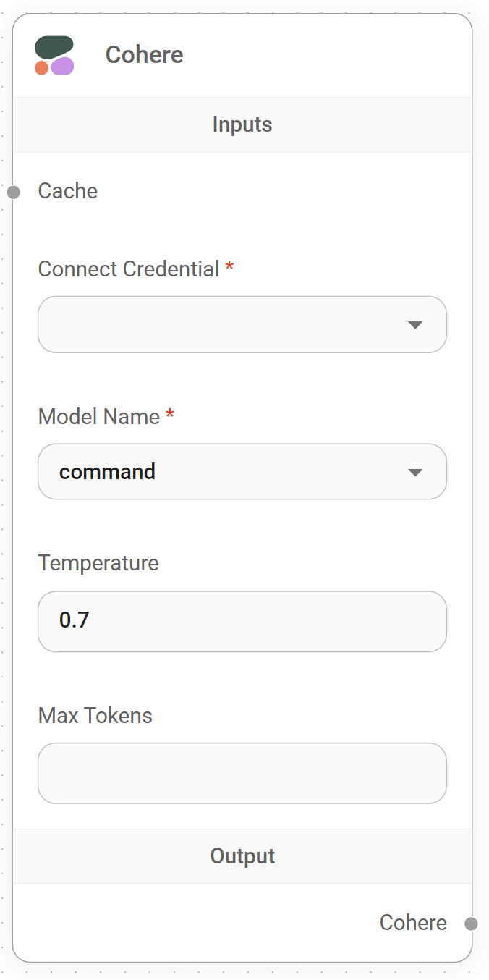
Task: Click the Connect Credential required asterisk
Action: [229, 268]
